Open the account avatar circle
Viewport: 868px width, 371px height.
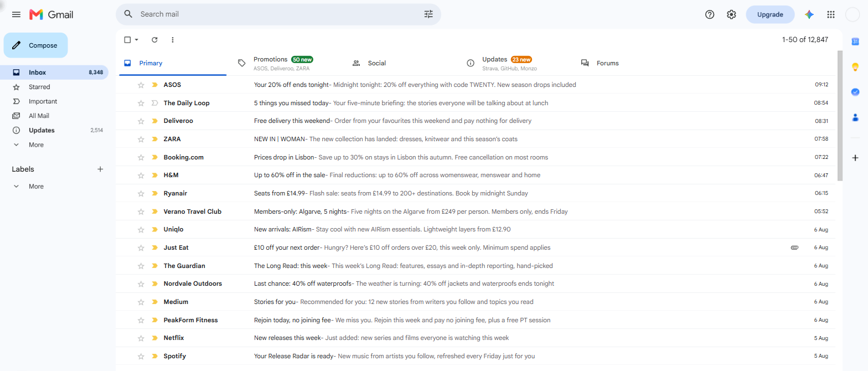tap(853, 14)
